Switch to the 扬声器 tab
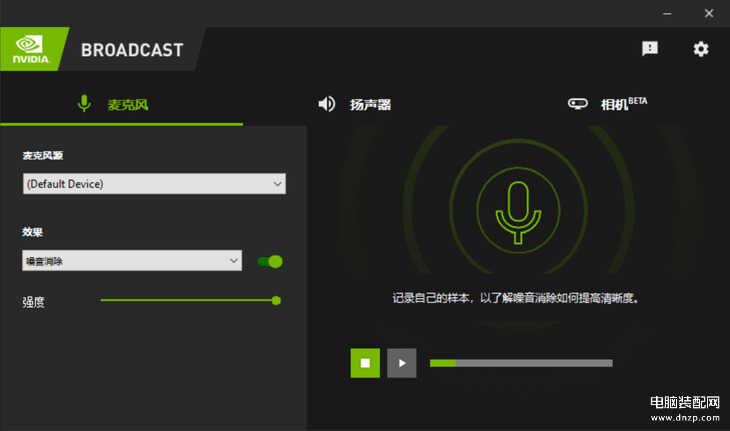730x431 pixels. coord(355,104)
